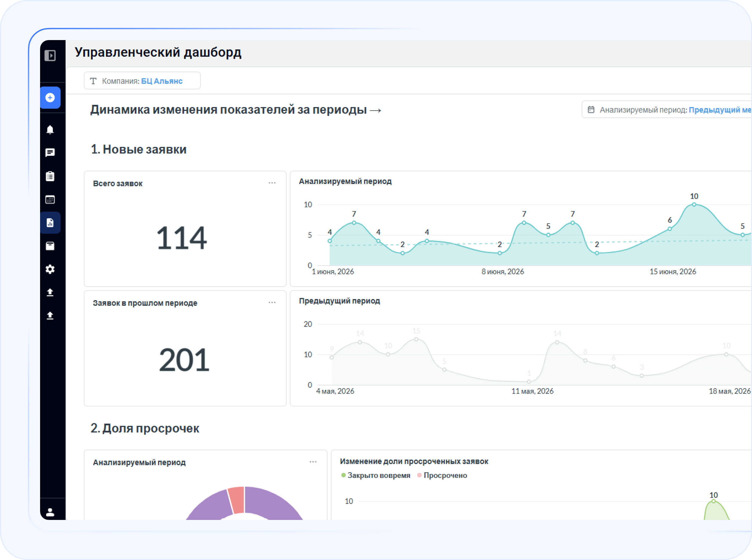Click the Изменение доли просроченных заявок chart title

point(414,461)
